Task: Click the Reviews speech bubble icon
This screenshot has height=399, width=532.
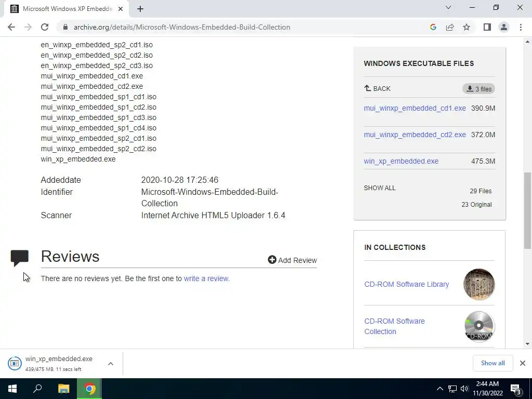Action: click(19, 258)
